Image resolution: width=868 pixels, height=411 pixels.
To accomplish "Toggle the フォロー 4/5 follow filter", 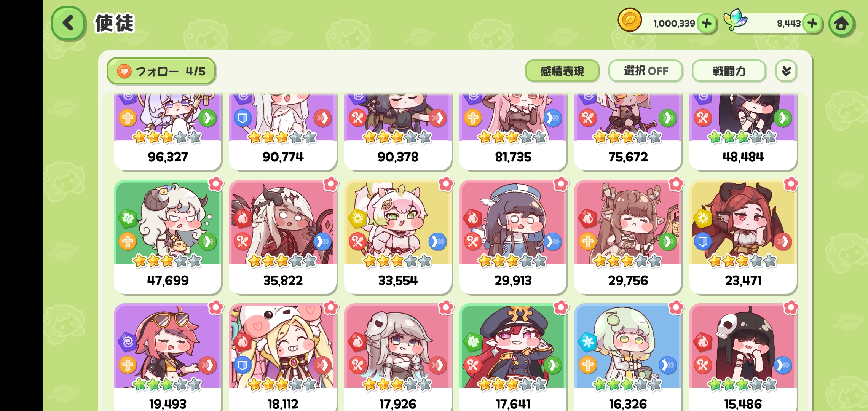I will pyautogui.click(x=161, y=71).
